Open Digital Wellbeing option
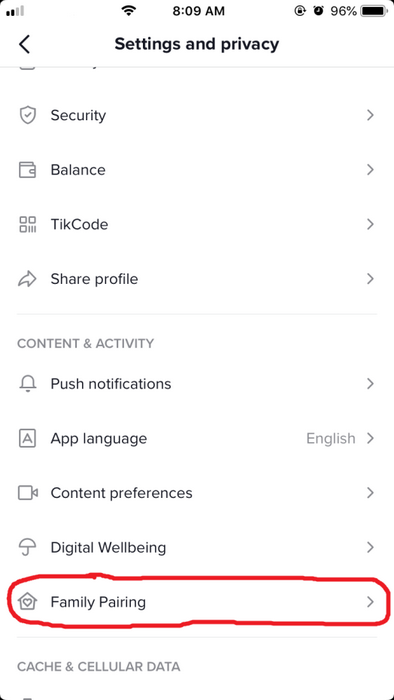This screenshot has width=394, height=700. click(197, 548)
